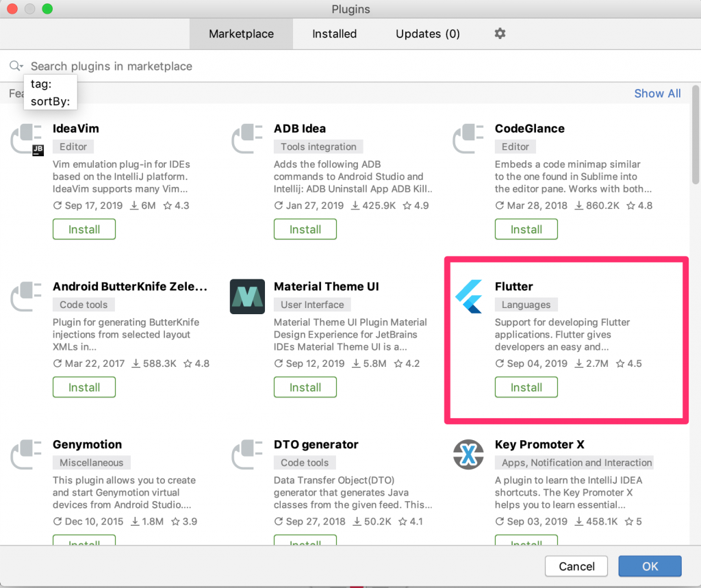The height and width of the screenshot is (588, 701).
Task: Open the Flutter plugin title
Action: tap(513, 287)
